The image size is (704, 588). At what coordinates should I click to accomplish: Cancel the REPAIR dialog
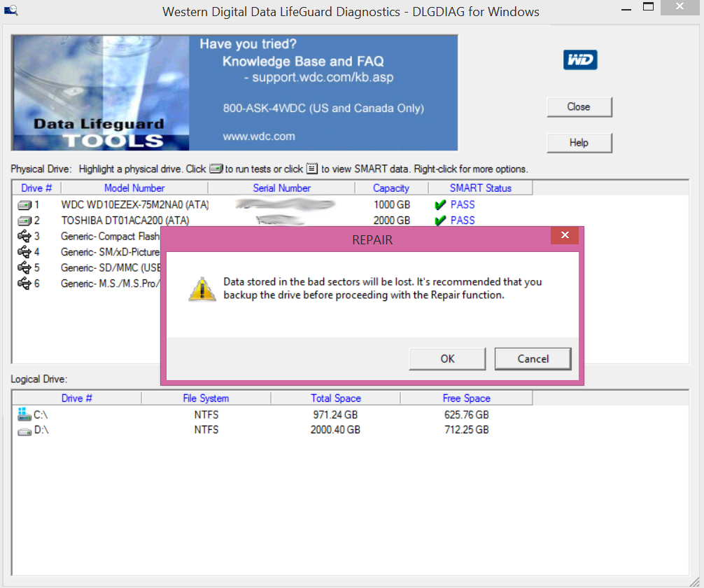pos(533,358)
